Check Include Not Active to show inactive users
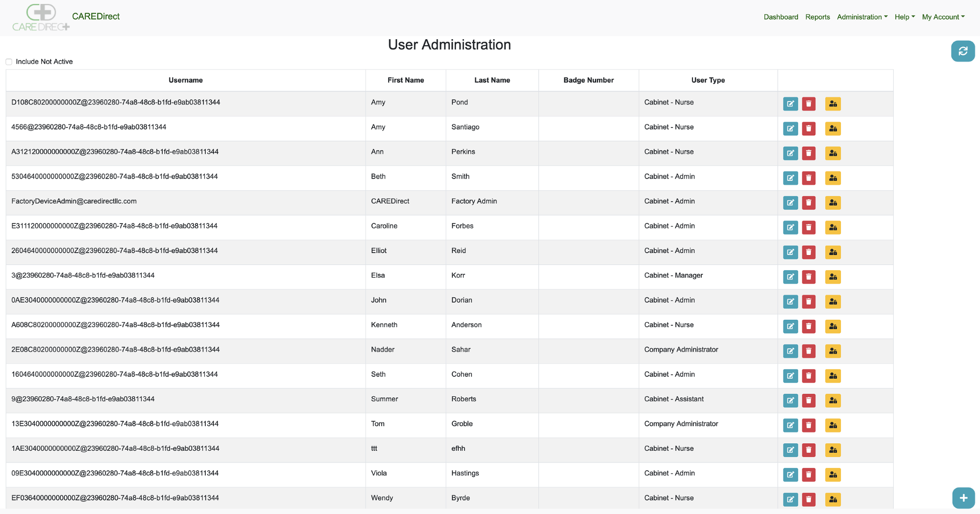The height and width of the screenshot is (514, 980). pyautogui.click(x=9, y=61)
